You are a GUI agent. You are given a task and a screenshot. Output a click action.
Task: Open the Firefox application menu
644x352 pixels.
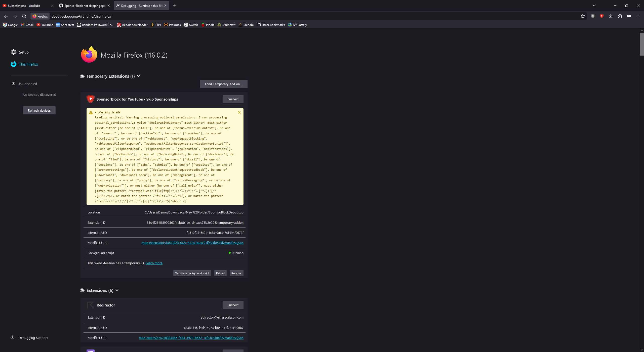coord(638,16)
